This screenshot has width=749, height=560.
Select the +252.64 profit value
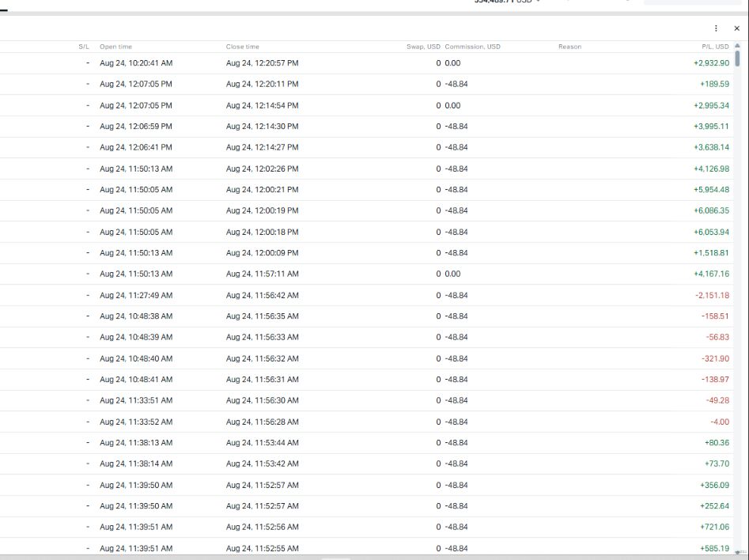pos(715,506)
